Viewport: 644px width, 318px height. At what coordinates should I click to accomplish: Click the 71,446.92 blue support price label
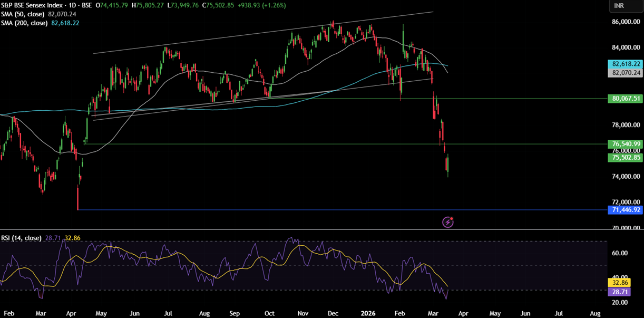tap(625, 210)
